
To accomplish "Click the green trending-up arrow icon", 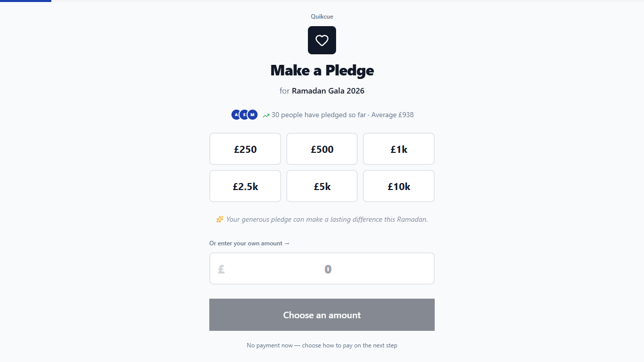I will point(266,115).
